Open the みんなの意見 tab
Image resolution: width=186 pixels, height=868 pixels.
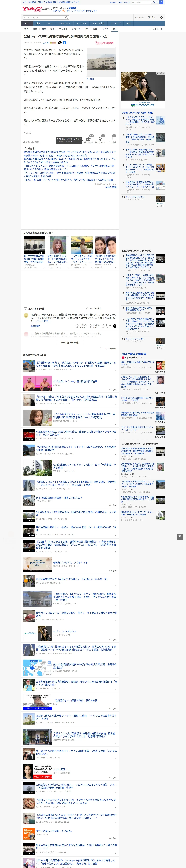point(98,24)
